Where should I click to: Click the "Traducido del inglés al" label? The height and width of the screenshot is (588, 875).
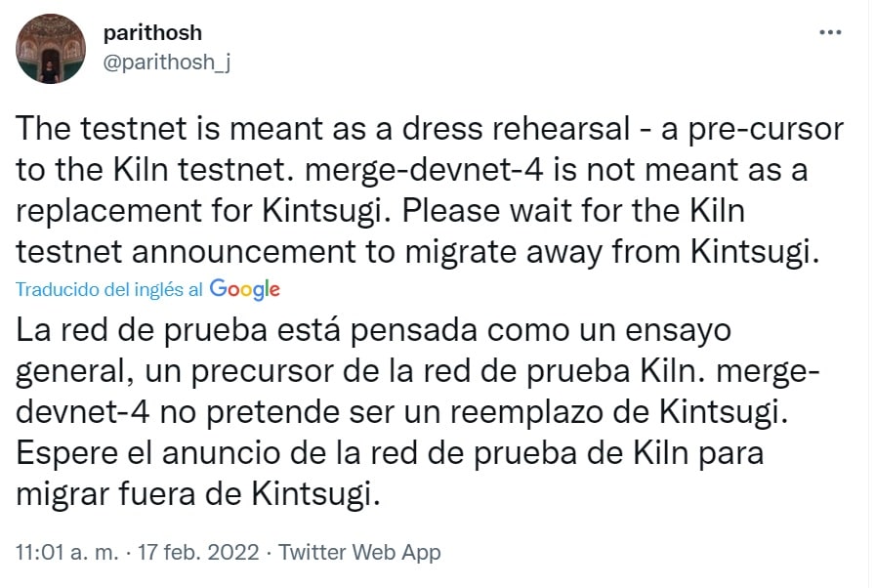(x=109, y=290)
